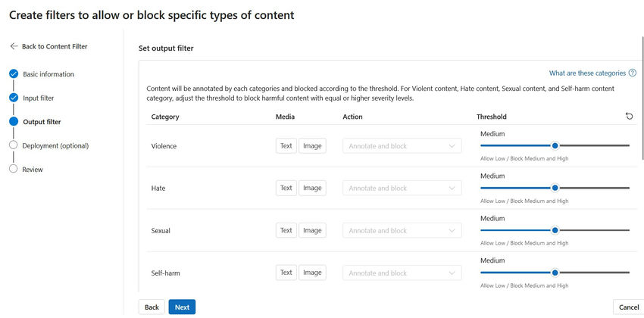Click the Hate threshold slider handle
Screen dimensions: 644x318
[555, 188]
